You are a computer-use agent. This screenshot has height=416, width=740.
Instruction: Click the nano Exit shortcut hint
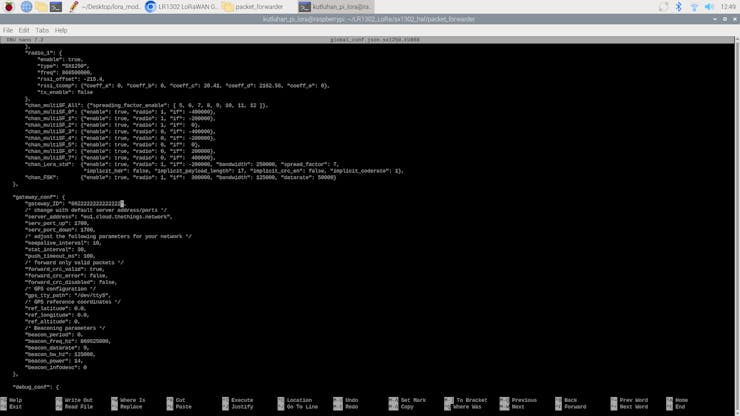coord(11,407)
